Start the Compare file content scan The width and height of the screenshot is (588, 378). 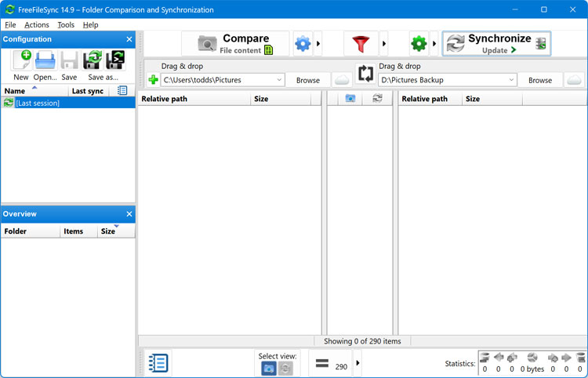(x=235, y=43)
